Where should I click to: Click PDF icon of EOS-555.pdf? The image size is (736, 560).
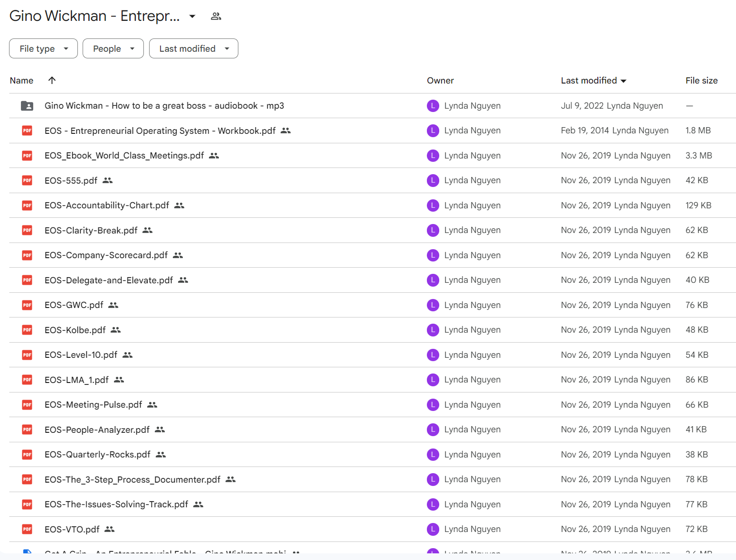tap(27, 180)
